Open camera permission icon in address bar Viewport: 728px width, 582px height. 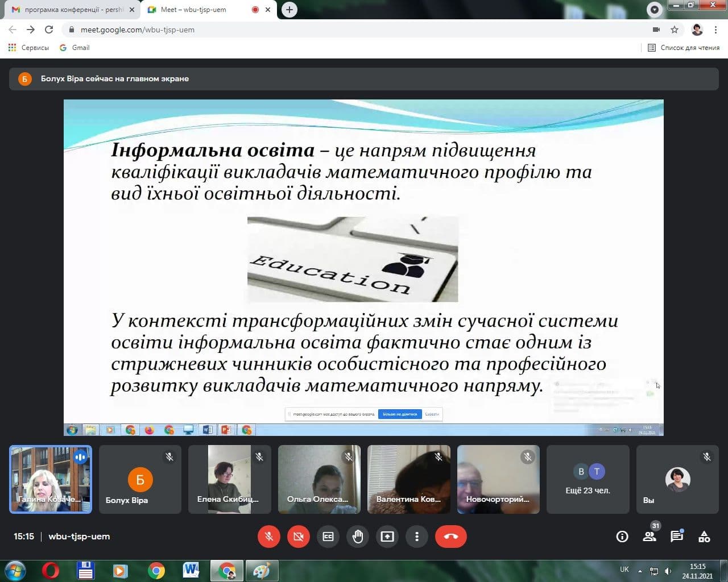click(656, 30)
